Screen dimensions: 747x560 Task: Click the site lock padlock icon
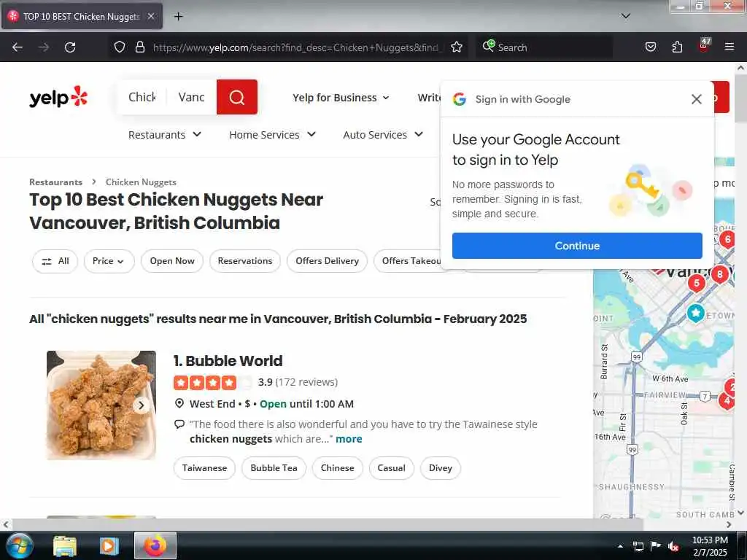139,47
